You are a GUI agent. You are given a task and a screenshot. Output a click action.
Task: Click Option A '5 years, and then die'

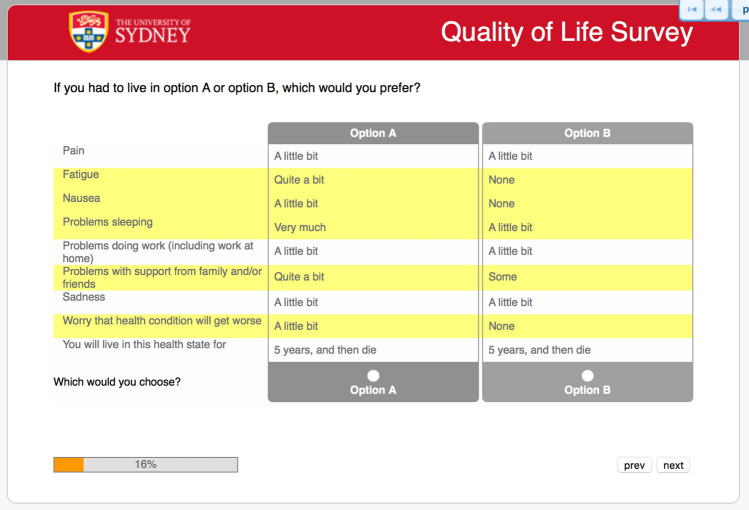pyautogui.click(x=325, y=350)
